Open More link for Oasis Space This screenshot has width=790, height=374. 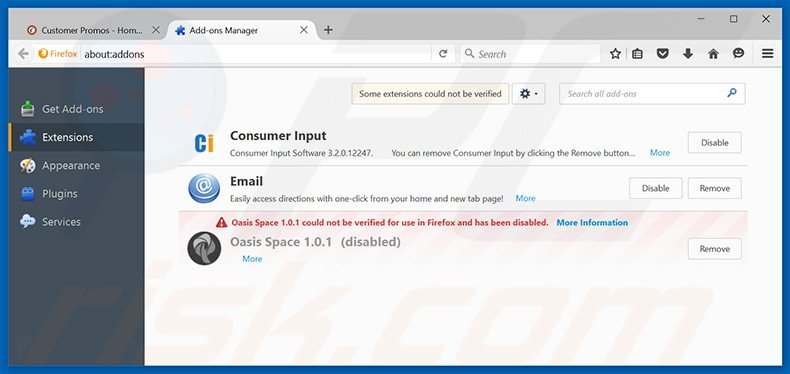tap(252, 259)
